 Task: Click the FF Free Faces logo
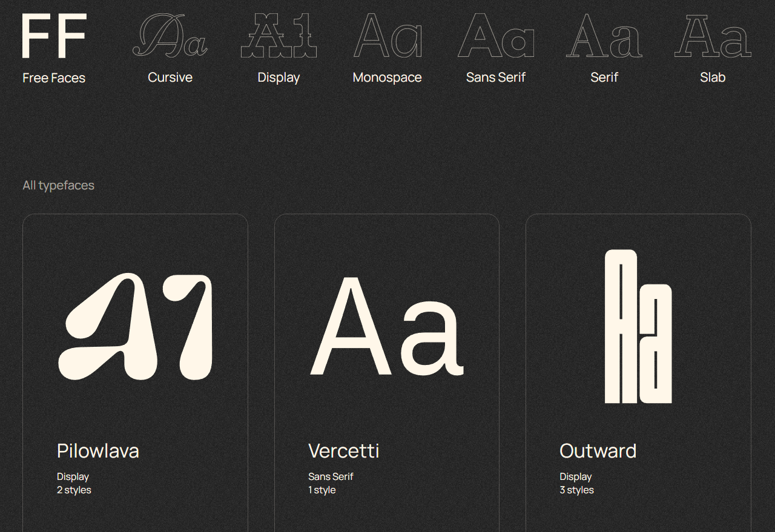pyautogui.click(x=54, y=37)
